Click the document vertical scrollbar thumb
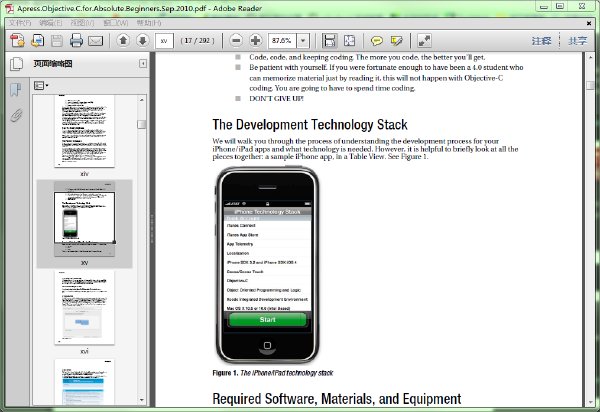600x412 pixels. pos(590,85)
